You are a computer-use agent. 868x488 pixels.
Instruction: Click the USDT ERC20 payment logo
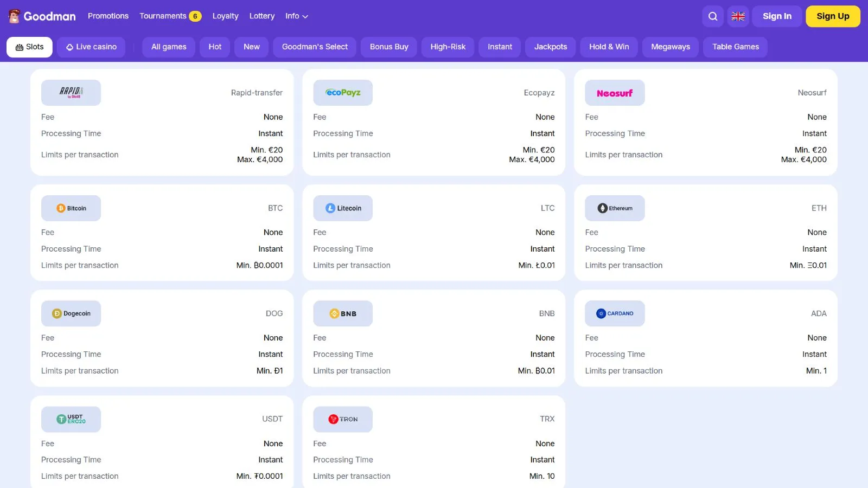point(71,419)
